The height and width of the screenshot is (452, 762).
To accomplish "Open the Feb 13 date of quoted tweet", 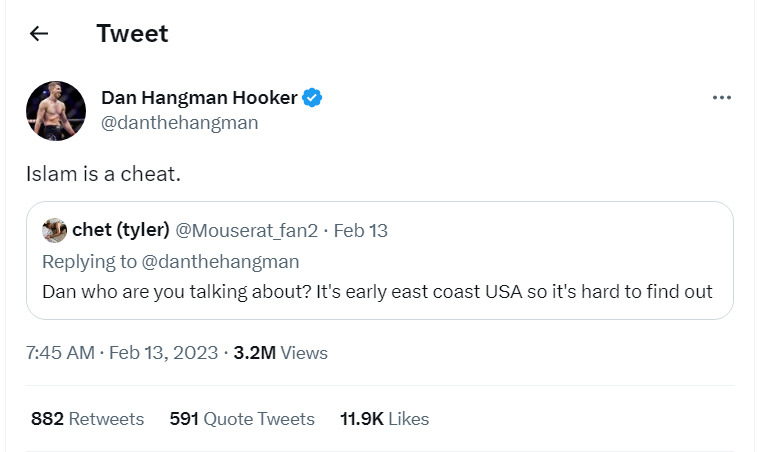I will coord(361,230).
